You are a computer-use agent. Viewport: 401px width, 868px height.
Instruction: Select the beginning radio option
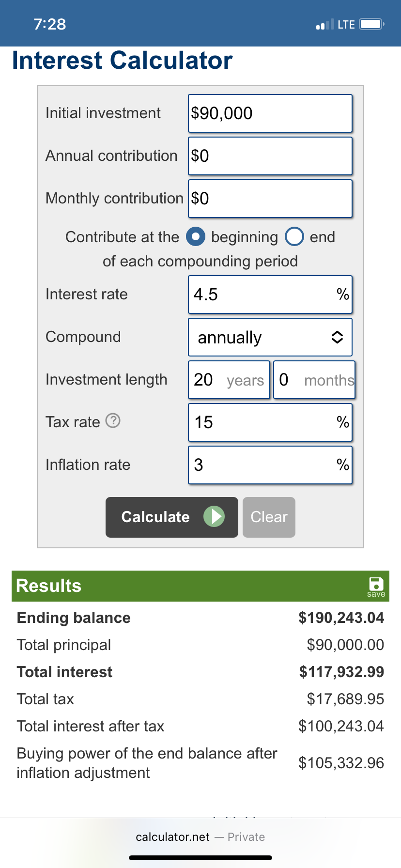coord(196,237)
